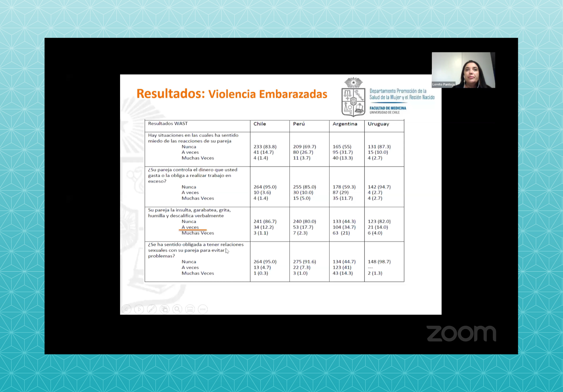This screenshot has width=563, height=392.
Task: Activate the slide zoom magnifier
Action: (177, 309)
